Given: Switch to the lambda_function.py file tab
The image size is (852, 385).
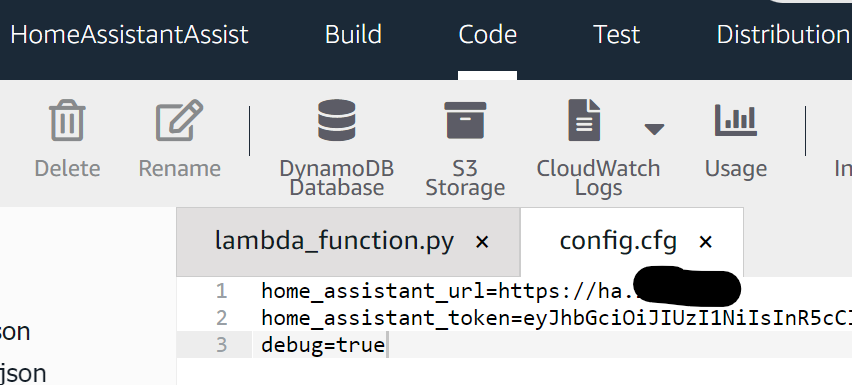Looking at the screenshot, I should point(334,241).
